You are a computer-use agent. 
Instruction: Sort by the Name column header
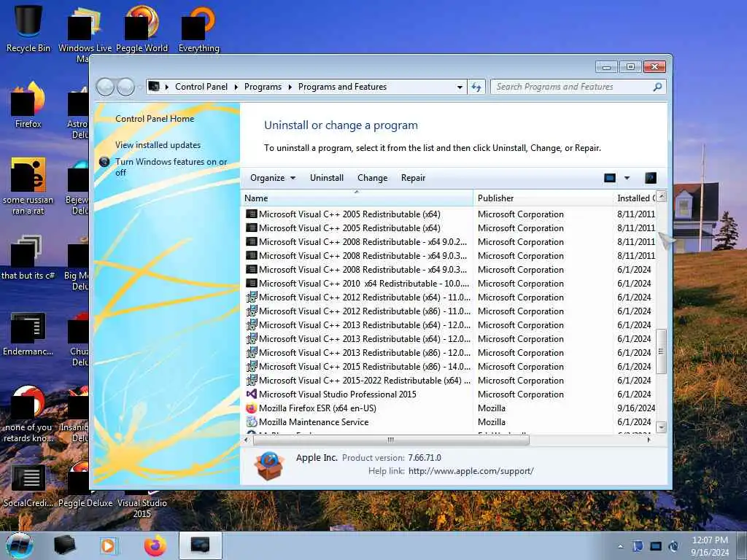357,198
